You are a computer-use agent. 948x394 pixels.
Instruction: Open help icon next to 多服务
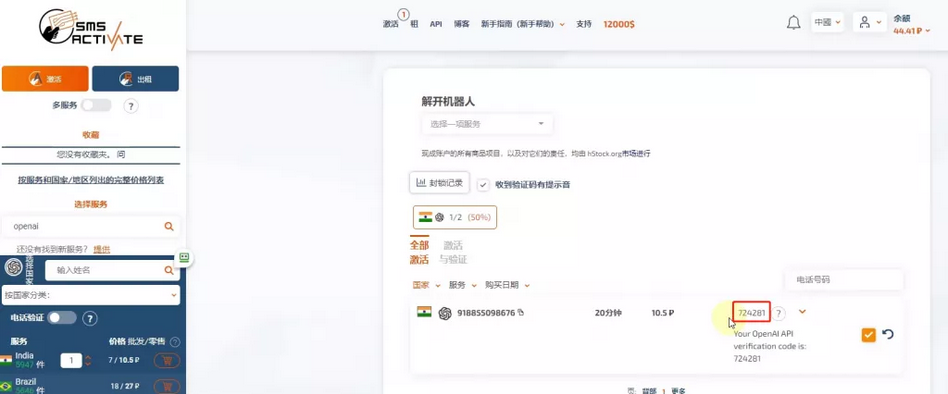click(131, 106)
